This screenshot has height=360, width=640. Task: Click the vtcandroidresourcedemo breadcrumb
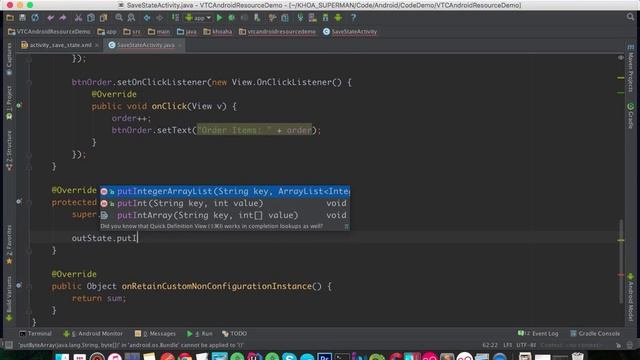278,32
